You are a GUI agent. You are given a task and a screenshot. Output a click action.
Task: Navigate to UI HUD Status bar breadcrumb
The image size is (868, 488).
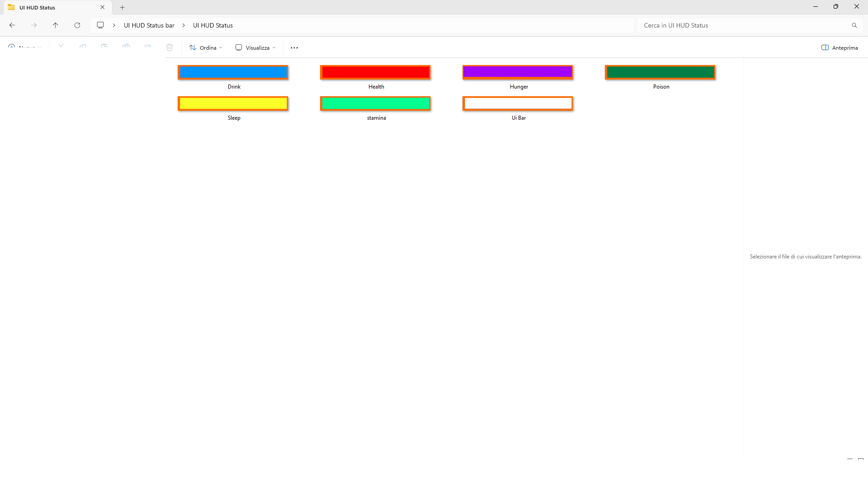pyautogui.click(x=149, y=25)
